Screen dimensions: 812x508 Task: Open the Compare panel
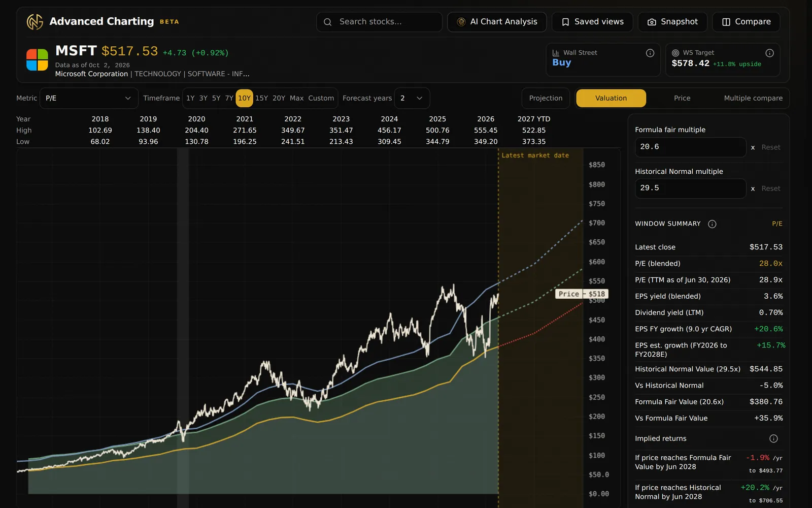pyautogui.click(x=746, y=22)
